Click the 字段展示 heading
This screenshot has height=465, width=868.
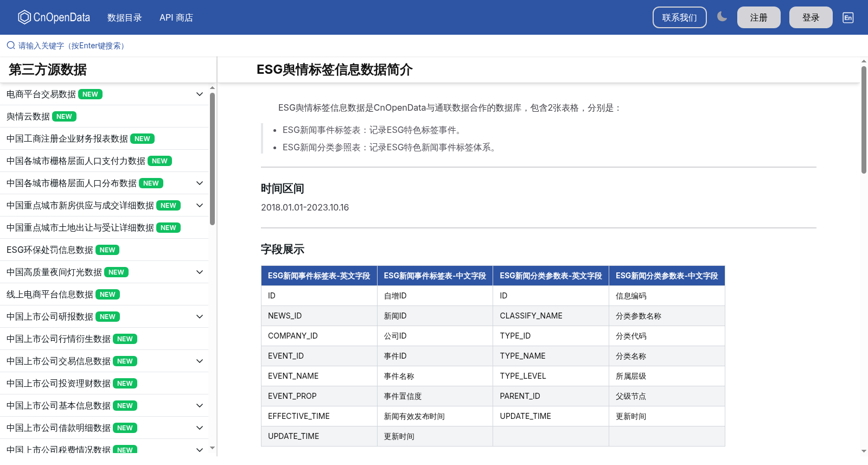(283, 249)
